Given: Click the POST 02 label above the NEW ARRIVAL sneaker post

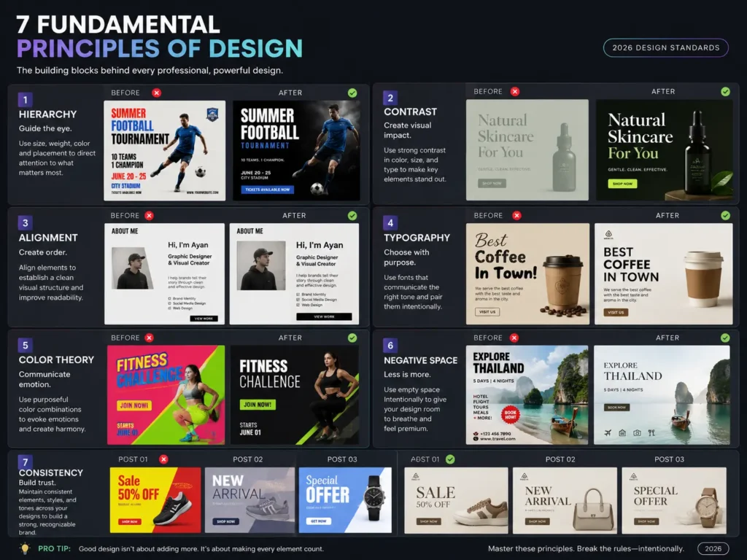Looking at the screenshot, I should point(248,459).
